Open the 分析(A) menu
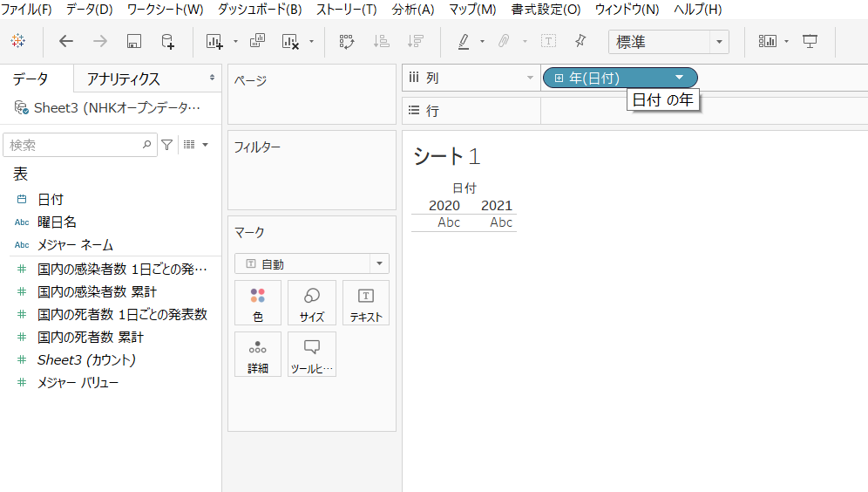868x492 pixels. [412, 10]
